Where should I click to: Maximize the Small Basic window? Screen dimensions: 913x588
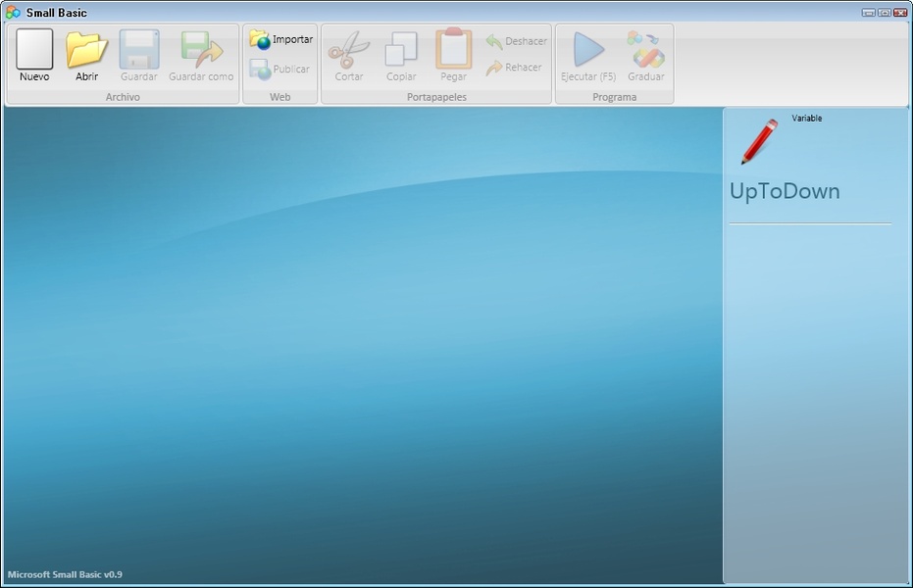[x=884, y=13]
